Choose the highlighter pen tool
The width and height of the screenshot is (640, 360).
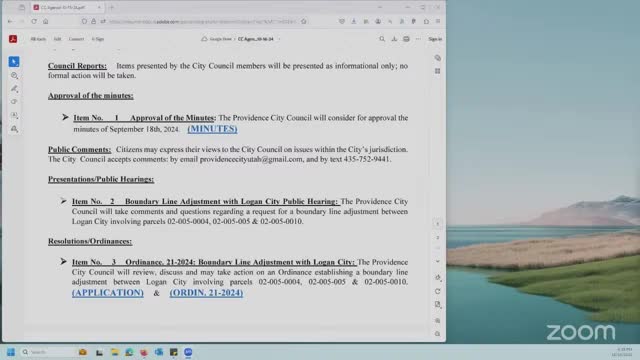pos(14,89)
